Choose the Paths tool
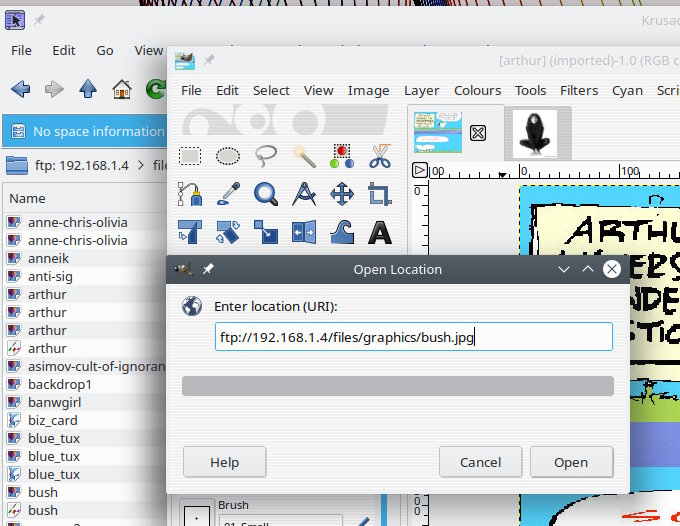Viewport: 680px width, 526px height. (190, 194)
